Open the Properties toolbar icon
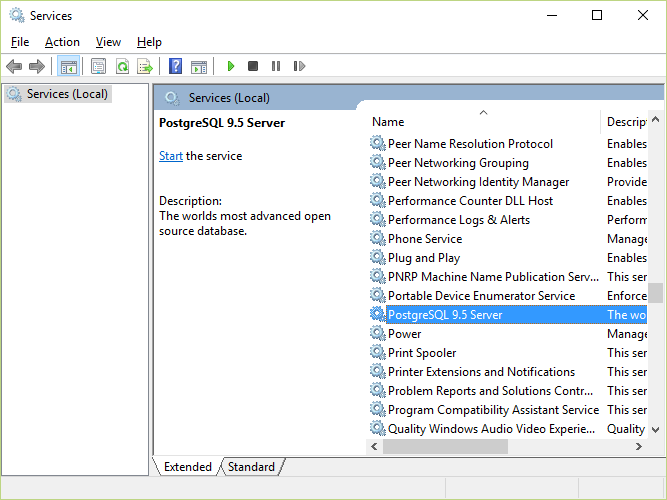Viewport: 667px width, 500px height. 98,66
